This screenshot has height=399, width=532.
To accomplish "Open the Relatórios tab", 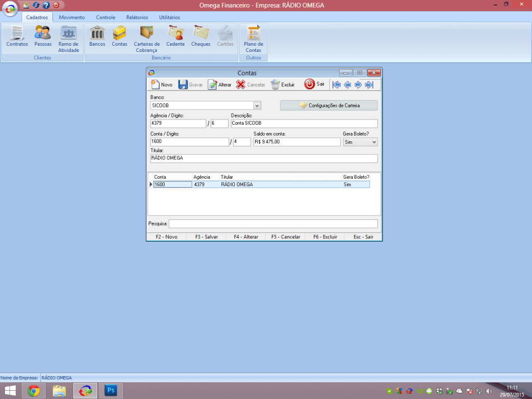I will pyautogui.click(x=137, y=17).
